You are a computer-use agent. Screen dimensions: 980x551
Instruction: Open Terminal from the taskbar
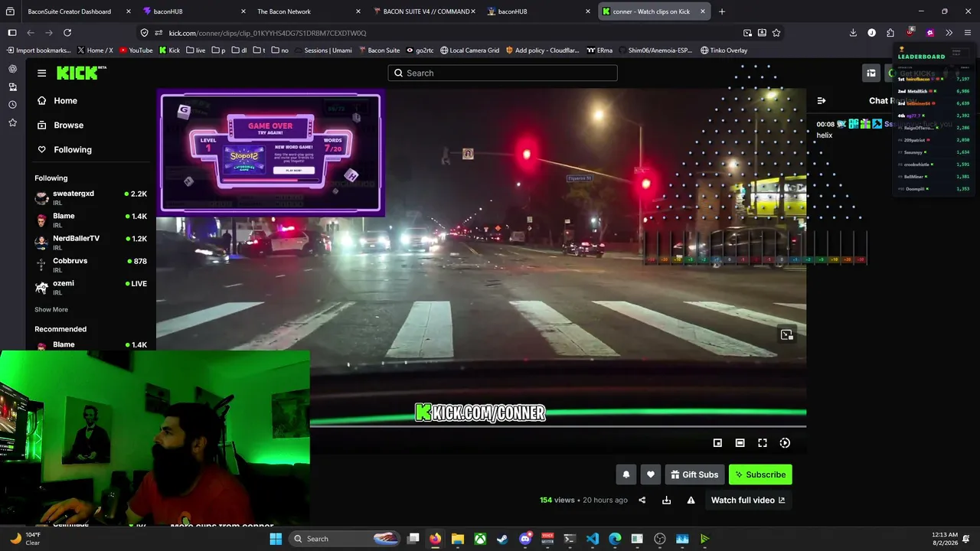(x=570, y=539)
